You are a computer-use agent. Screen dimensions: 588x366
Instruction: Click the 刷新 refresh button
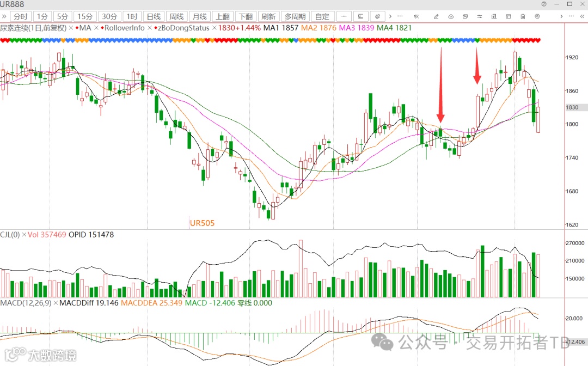point(268,16)
